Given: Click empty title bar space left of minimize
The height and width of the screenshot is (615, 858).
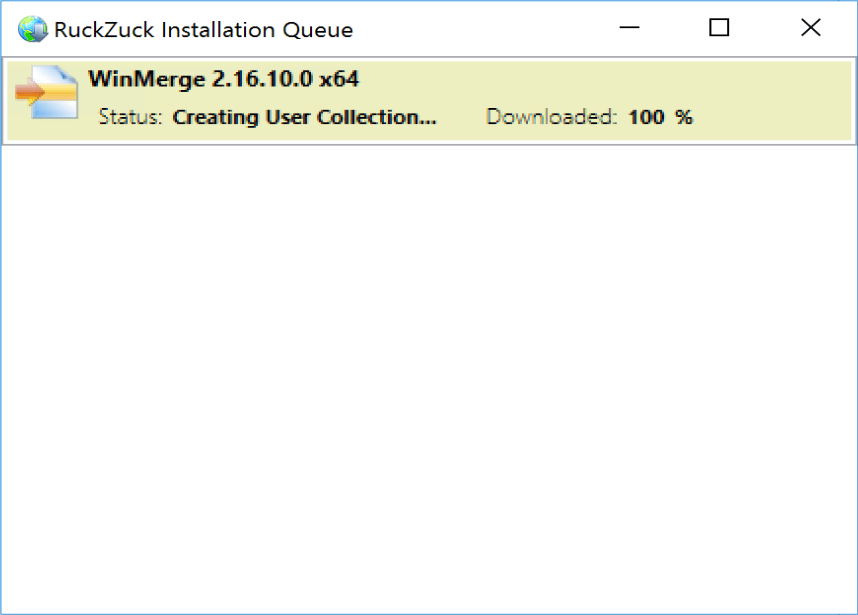Looking at the screenshot, I should point(480,29).
